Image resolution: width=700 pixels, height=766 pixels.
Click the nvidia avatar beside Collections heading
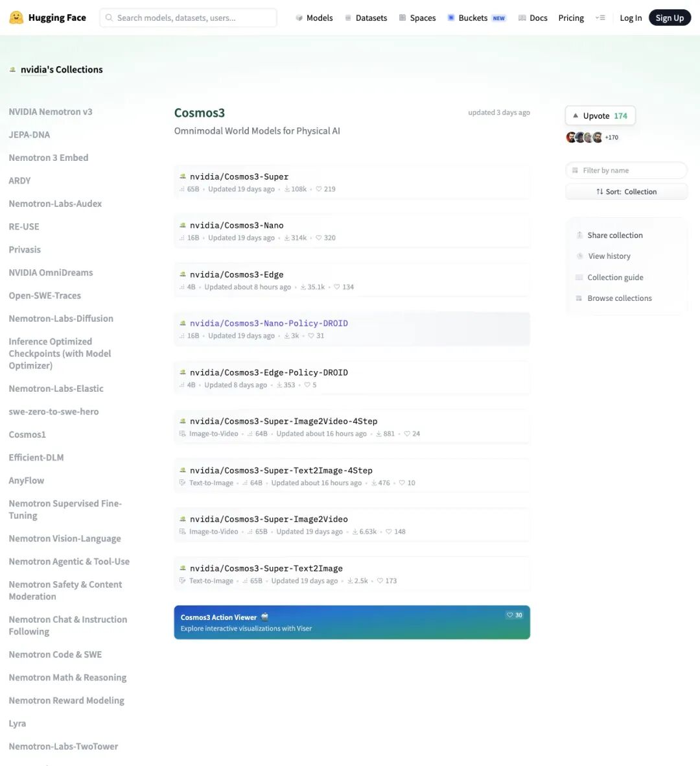[x=13, y=69]
